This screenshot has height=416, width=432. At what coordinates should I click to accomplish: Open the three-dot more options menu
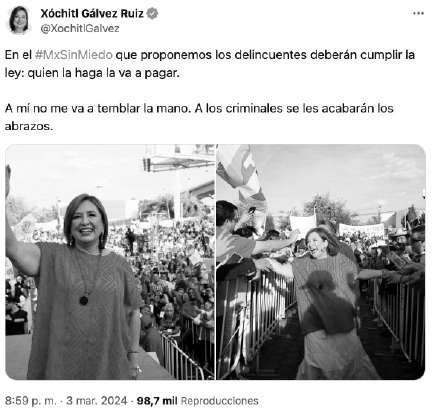[x=418, y=13]
